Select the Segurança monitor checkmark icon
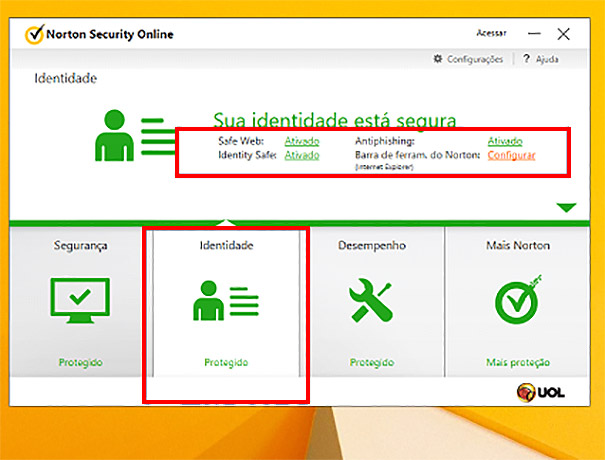This screenshot has width=605, height=460. coord(80,300)
